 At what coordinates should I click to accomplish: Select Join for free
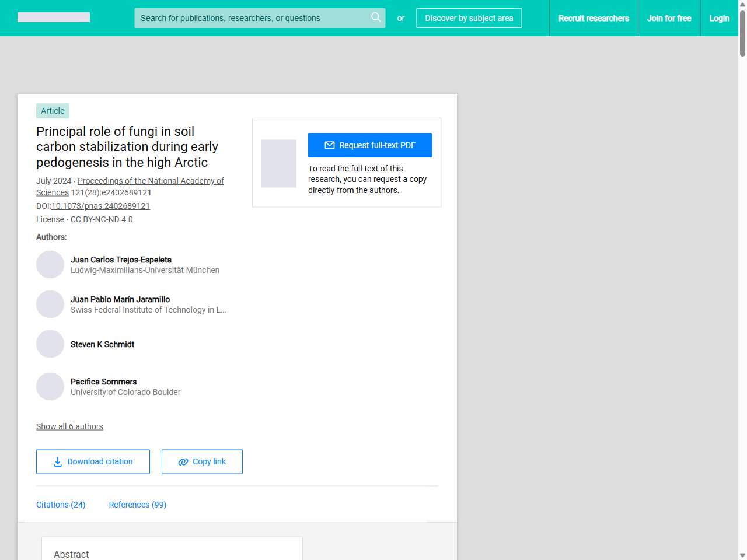[x=669, y=18]
